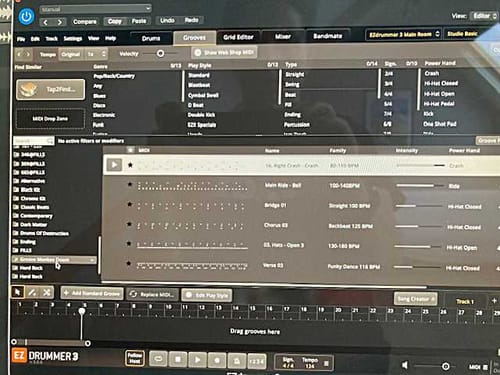Open the Help menu
This screenshot has width=500, height=375.
coord(110,38)
